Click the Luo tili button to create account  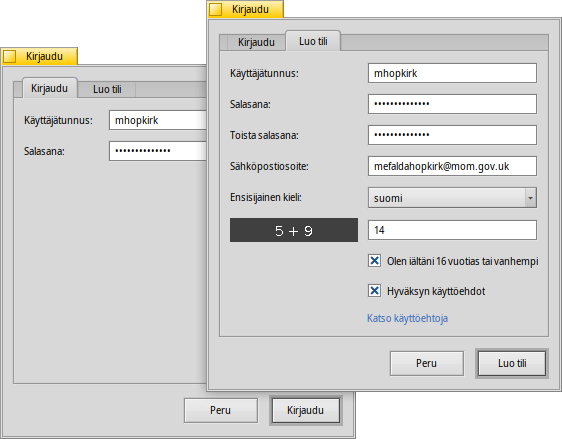coord(512,363)
